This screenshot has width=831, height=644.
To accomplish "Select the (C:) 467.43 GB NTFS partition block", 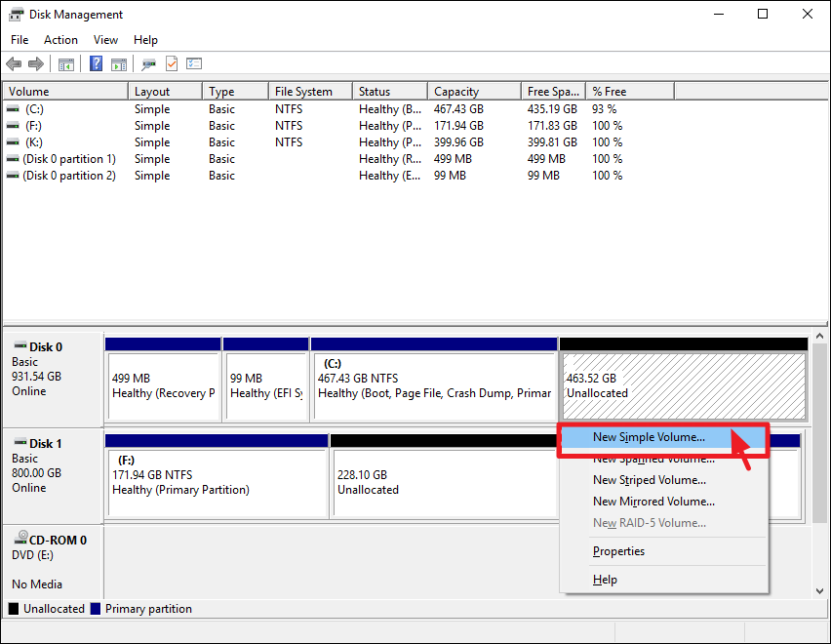I will pyautogui.click(x=434, y=380).
